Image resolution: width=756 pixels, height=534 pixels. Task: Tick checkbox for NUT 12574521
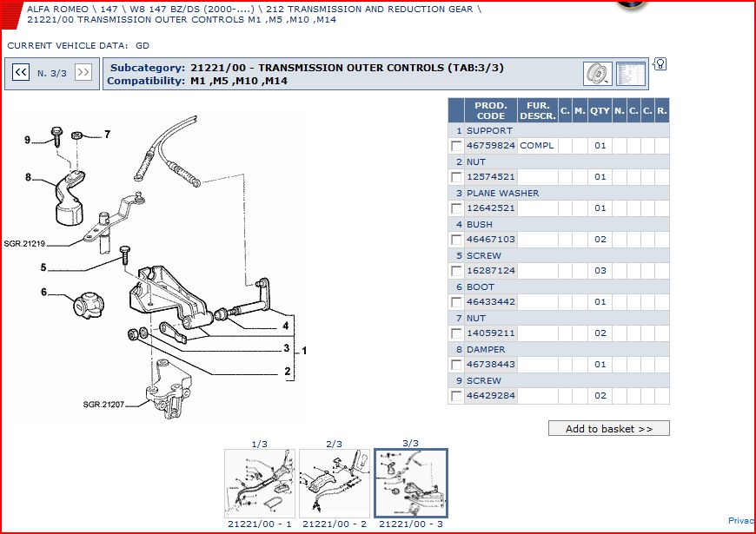456,177
